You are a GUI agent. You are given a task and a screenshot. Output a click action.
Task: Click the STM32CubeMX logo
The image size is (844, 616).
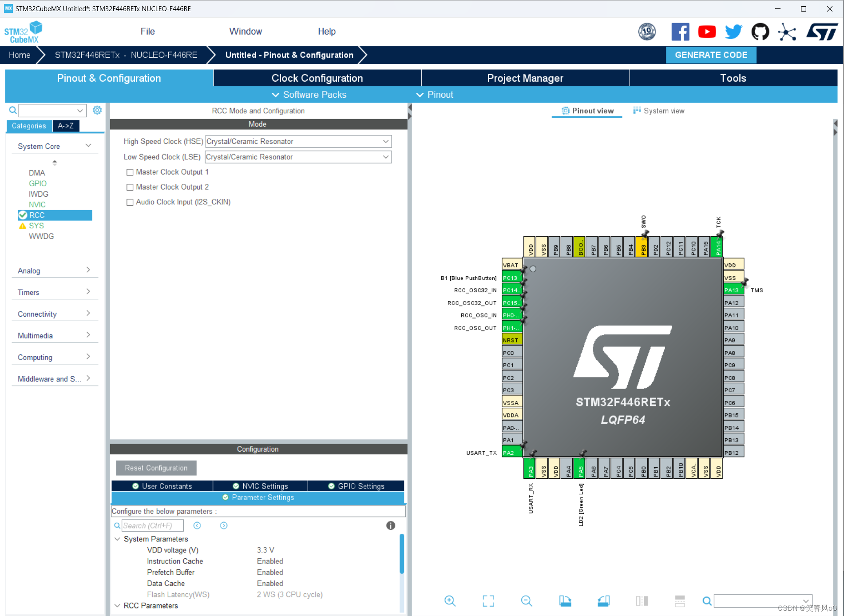[23, 32]
